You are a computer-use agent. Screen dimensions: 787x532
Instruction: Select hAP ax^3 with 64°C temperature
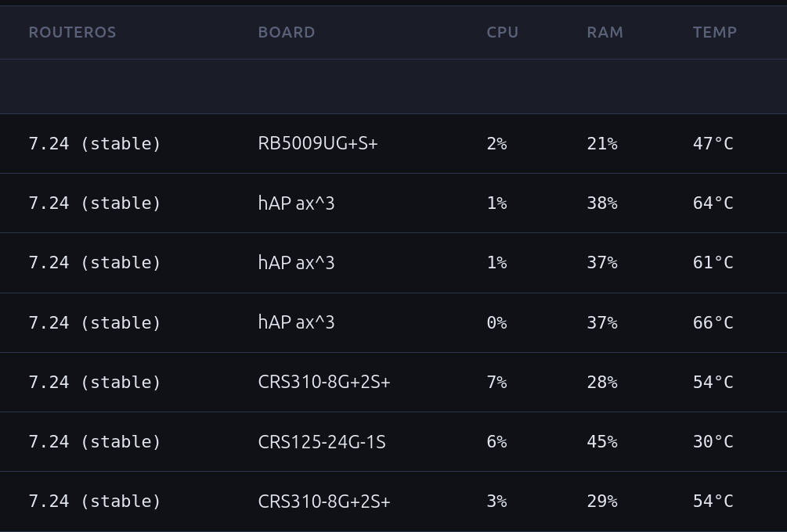pyautogui.click(x=296, y=203)
